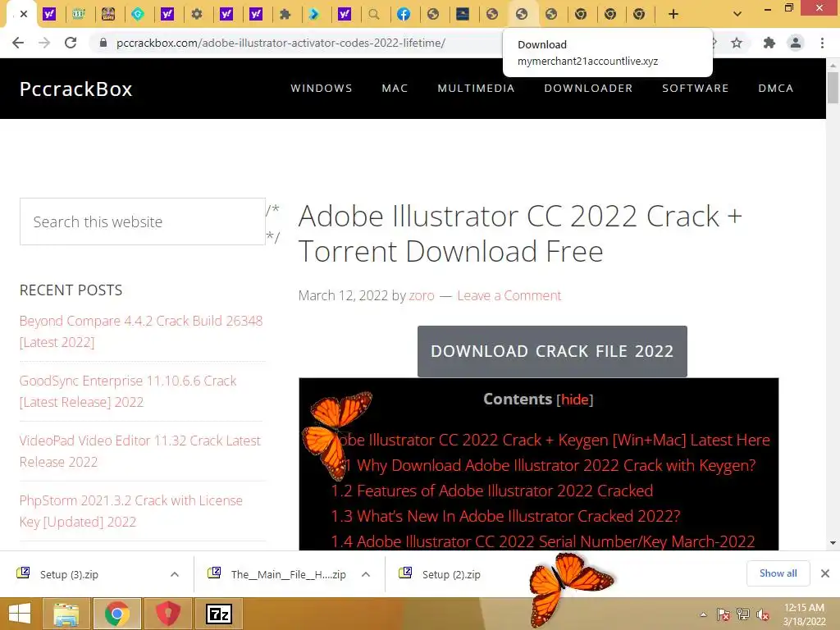Open the DMCA page link
Screen dimensions: 840x630
[776, 89]
